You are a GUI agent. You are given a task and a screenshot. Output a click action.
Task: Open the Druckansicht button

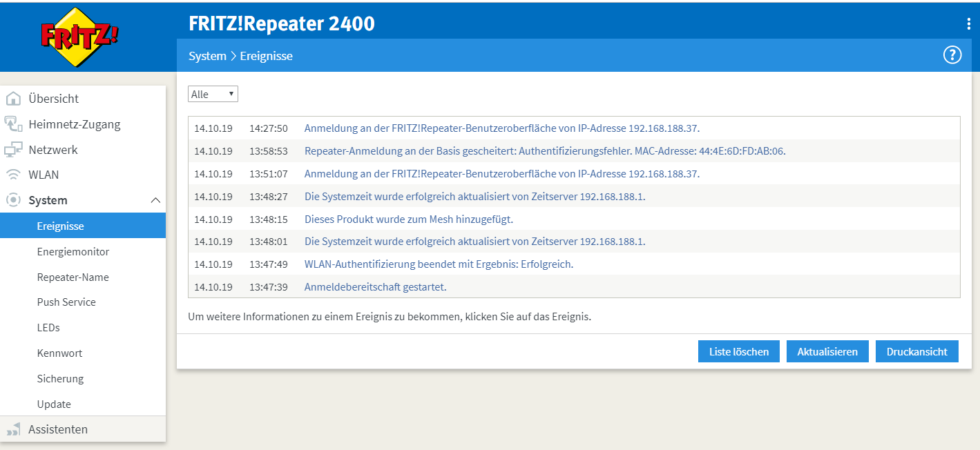tap(917, 351)
